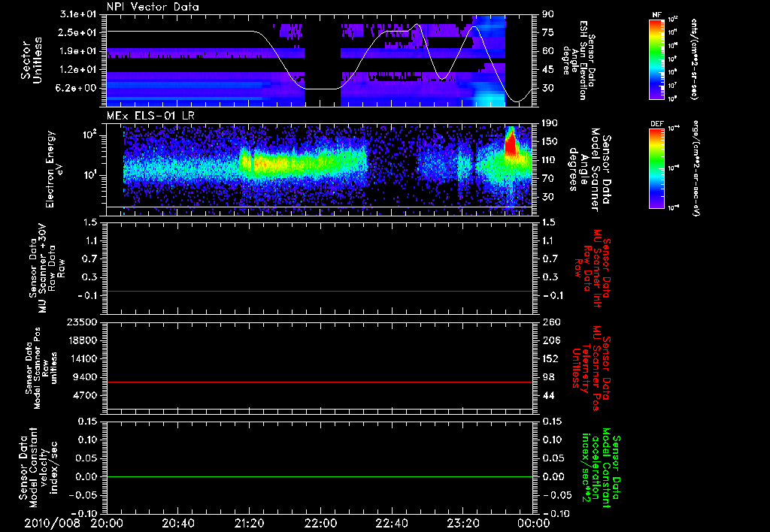Click the 190 scanner angle tick label
This screenshot has height=532, width=770.
(x=550, y=123)
